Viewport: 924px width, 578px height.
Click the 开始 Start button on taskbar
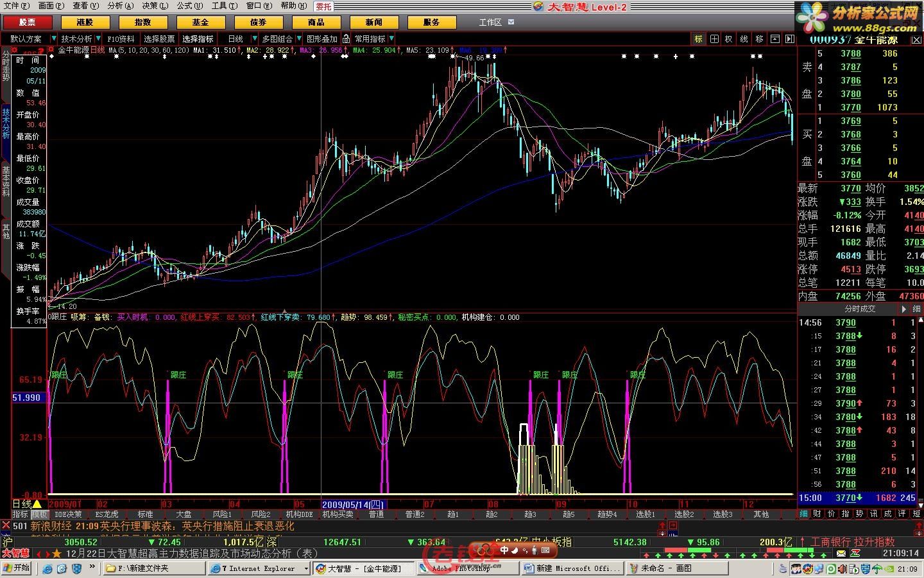[x=17, y=568]
